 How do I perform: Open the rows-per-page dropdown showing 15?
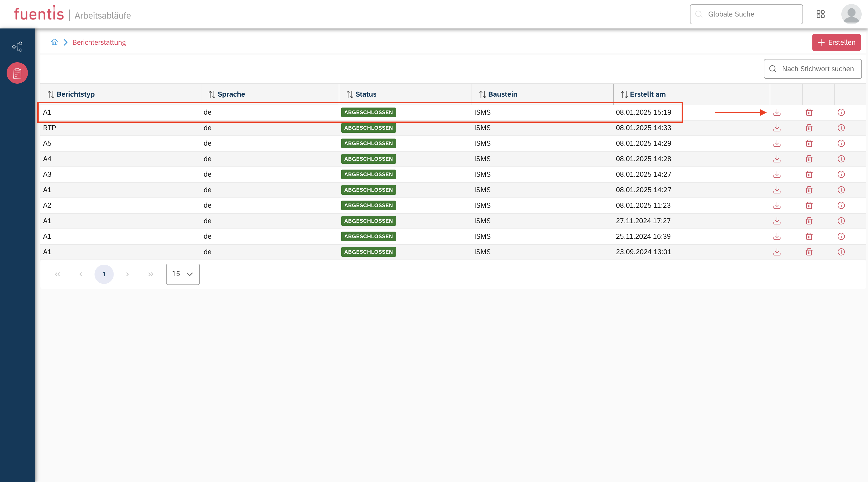[183, 274]
